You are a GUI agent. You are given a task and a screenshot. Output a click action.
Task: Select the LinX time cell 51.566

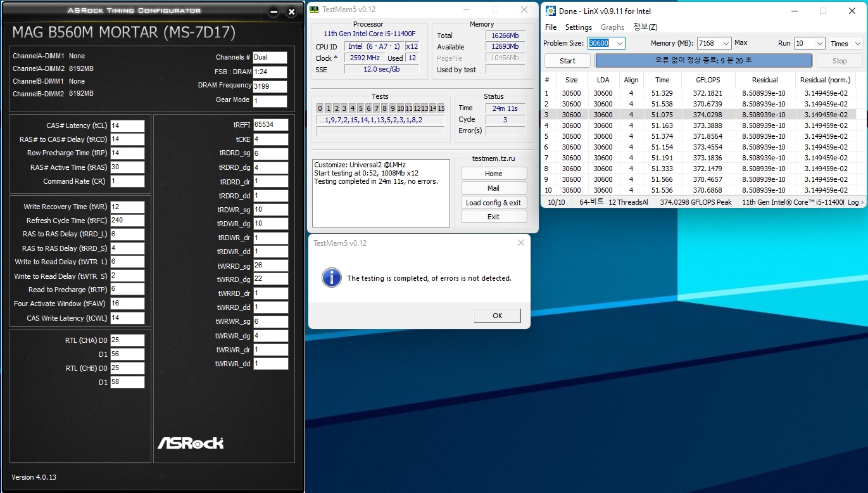pos(662,179)
